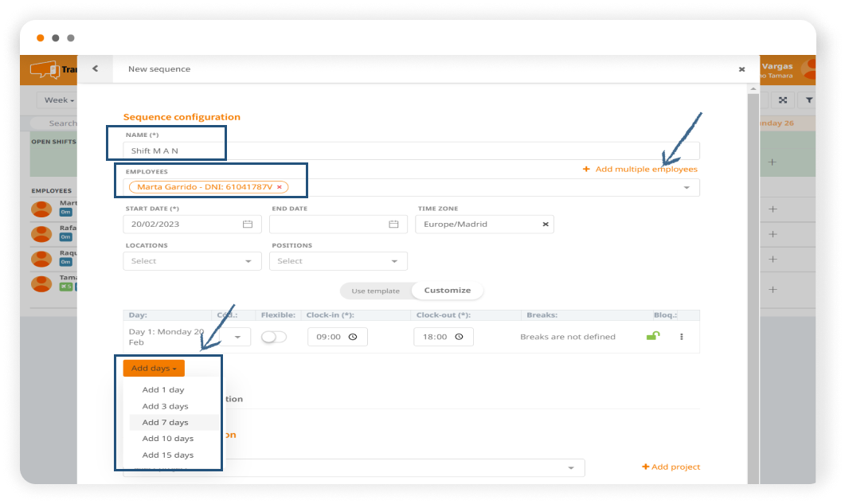Toggle the Flexible switch for Day 1
This screenshot has height=504, width=845.
[x=273, y=337]
